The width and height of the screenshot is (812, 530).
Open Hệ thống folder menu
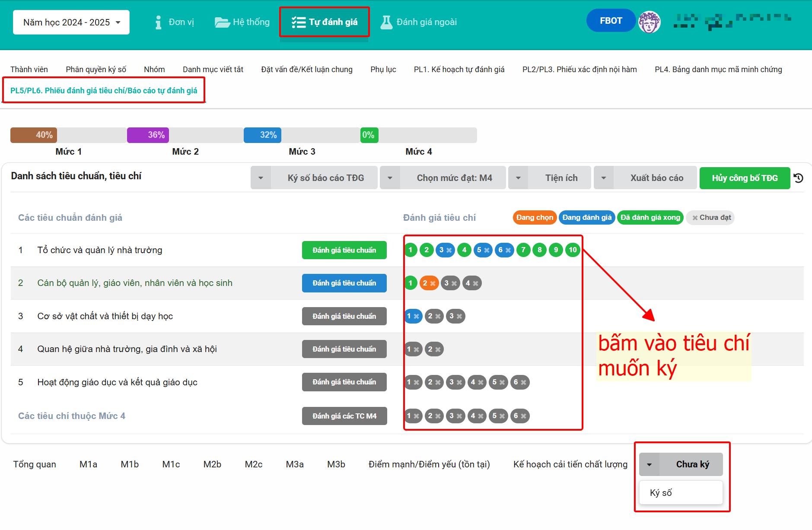(242, 22)
